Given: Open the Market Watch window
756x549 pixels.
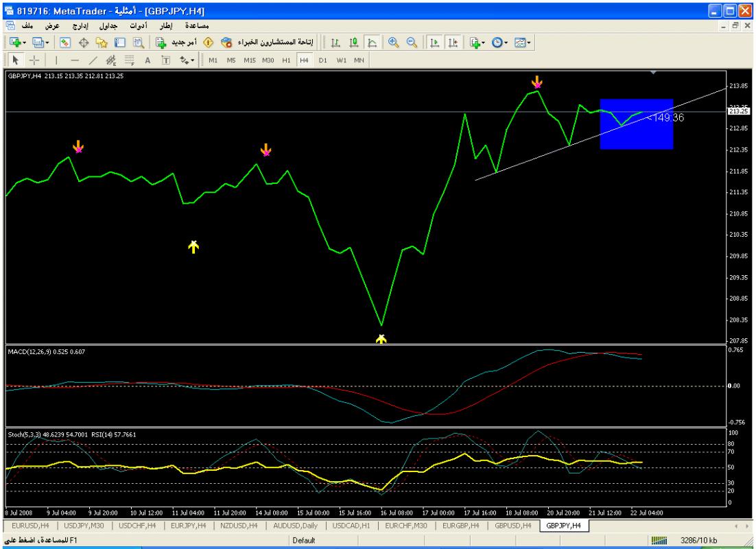Looking at the screenshot, I should [x=59, y=43].
